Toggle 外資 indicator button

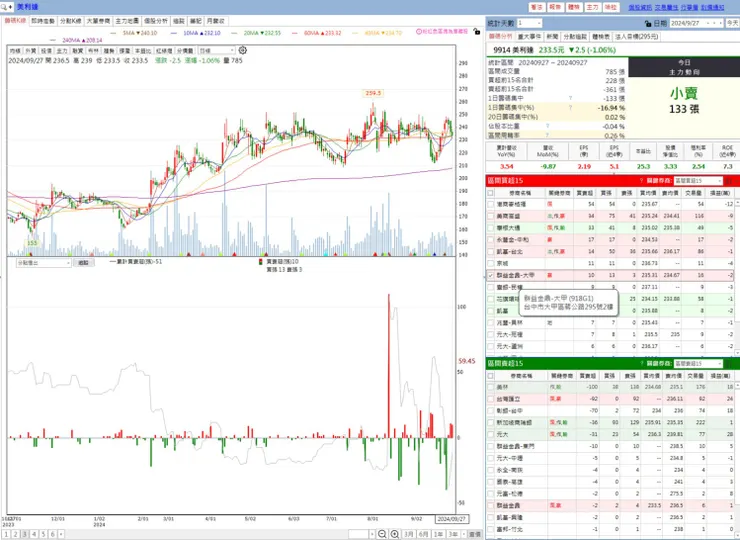coord(31,51)
